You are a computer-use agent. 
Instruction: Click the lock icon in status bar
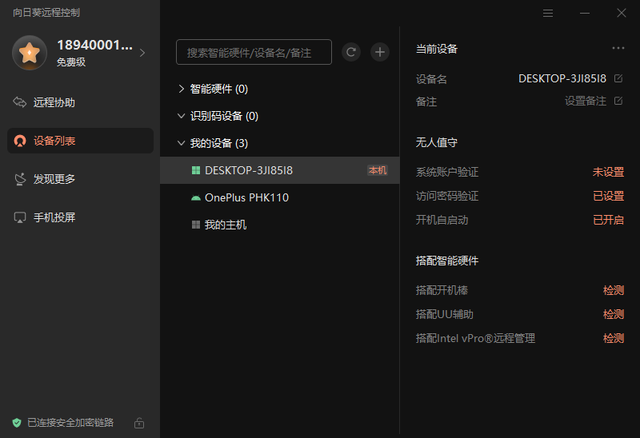pos(139,423)
